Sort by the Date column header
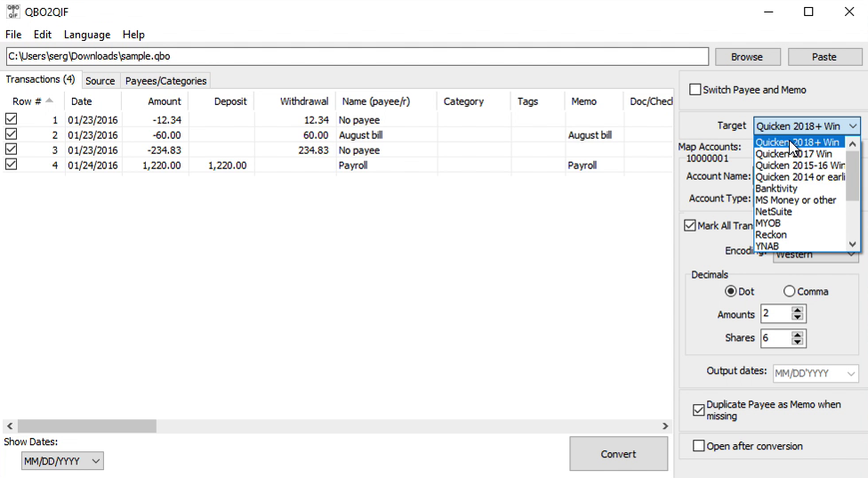Screen dimensions: 868x478 [93, 101]
